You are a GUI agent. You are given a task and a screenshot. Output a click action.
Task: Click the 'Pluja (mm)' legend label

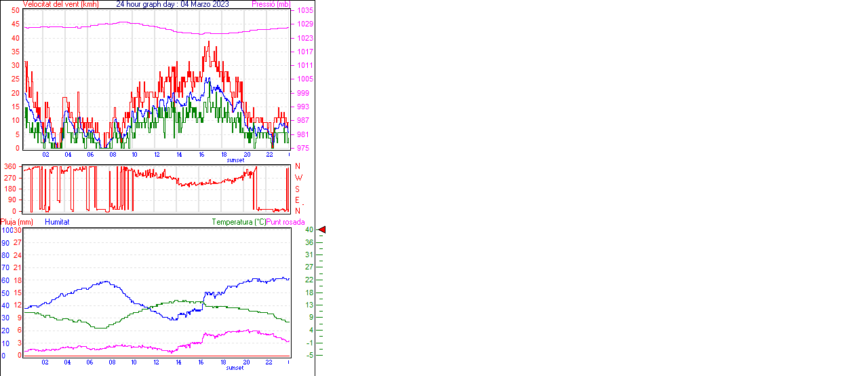pos(17,222)
